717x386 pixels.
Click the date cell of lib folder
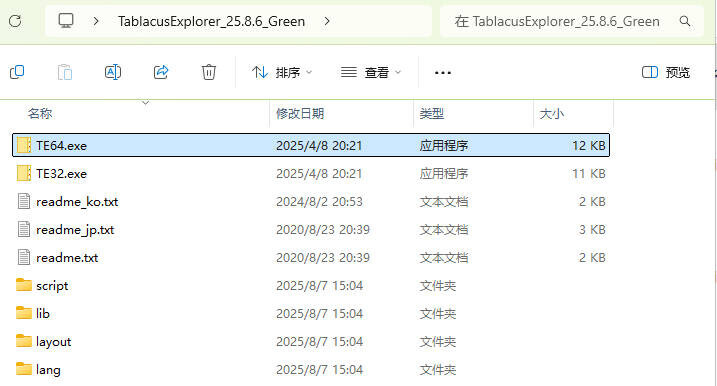[319, 313]
